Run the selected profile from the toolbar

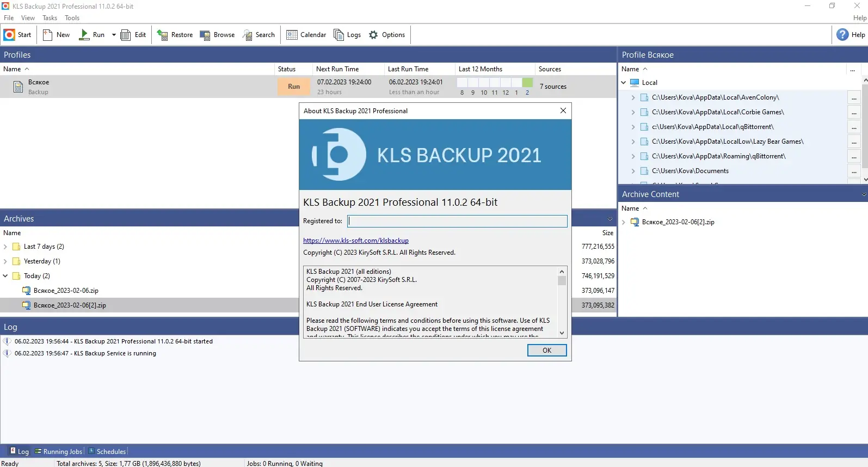92,35
